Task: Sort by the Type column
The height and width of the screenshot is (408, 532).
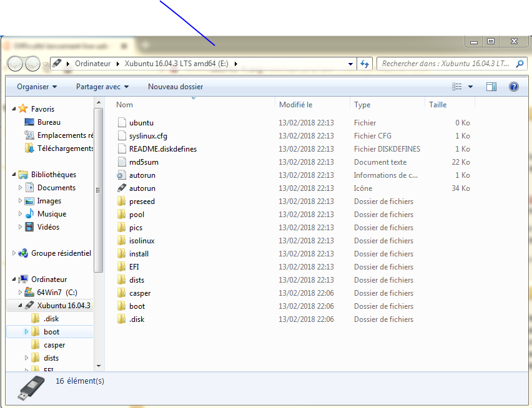Action: pyautogui.click(x=362, y=105)
